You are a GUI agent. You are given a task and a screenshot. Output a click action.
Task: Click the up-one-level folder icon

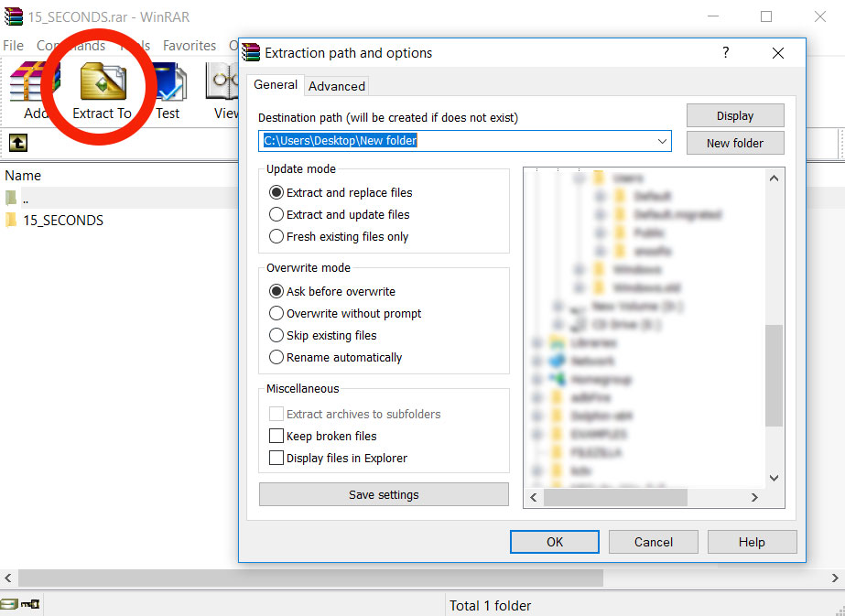[18, 143]
